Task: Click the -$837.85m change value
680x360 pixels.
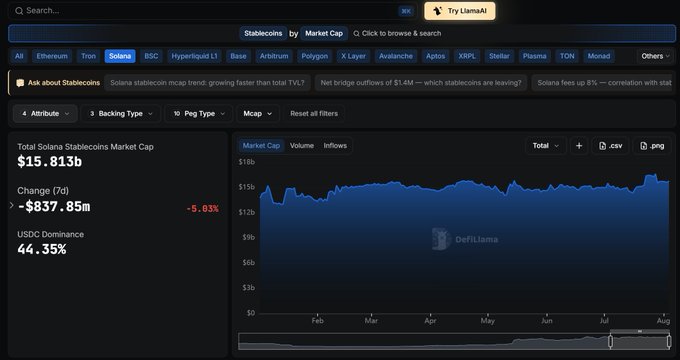Action: pos(54,206)
